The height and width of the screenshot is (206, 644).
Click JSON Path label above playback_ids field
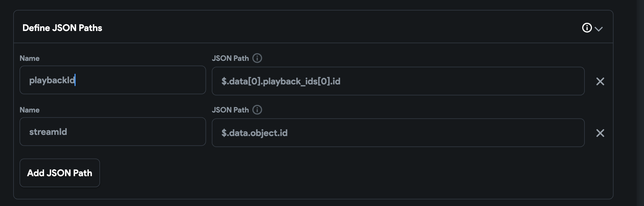(230, 58)
